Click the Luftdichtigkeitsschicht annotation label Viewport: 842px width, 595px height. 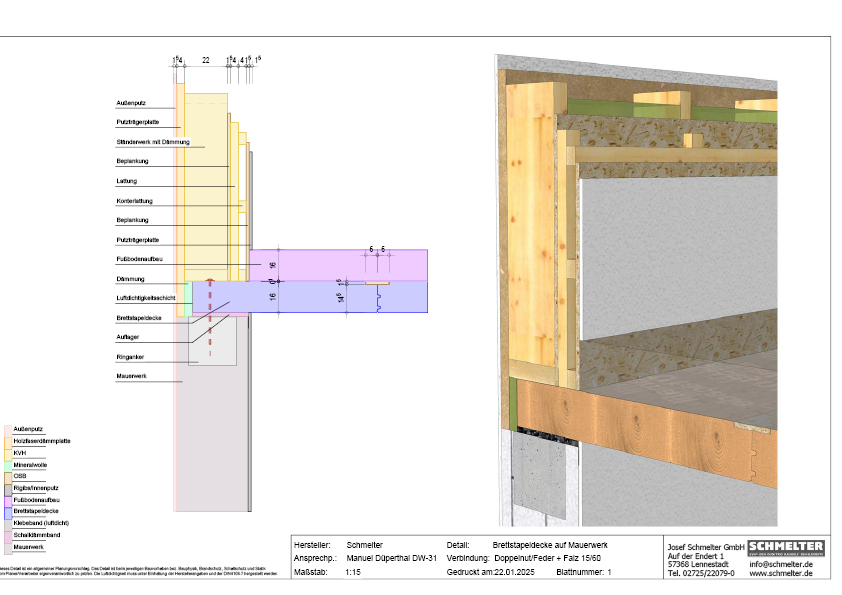coord(146,298)
